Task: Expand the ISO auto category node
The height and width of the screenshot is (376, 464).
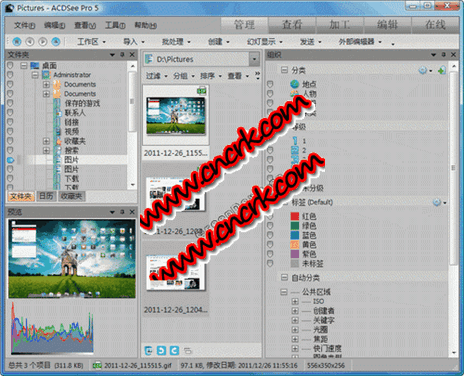Action: point(295,301)
